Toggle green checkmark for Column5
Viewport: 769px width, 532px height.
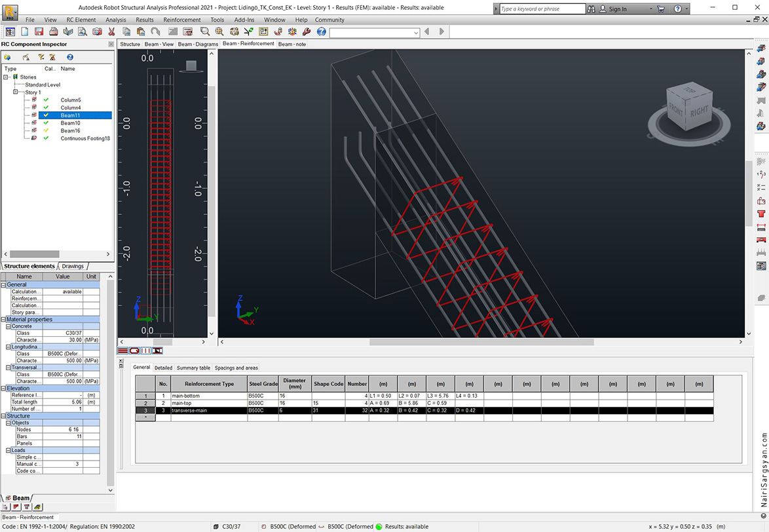(x=46, y=100)
